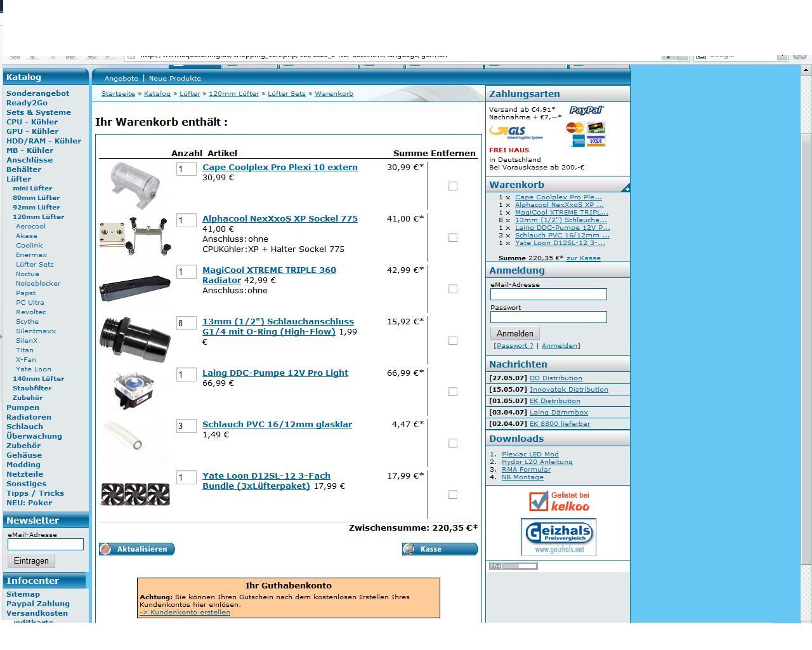Go to Startseite breadcrumb
Screen dimensions: 812x650
point(118,94)
